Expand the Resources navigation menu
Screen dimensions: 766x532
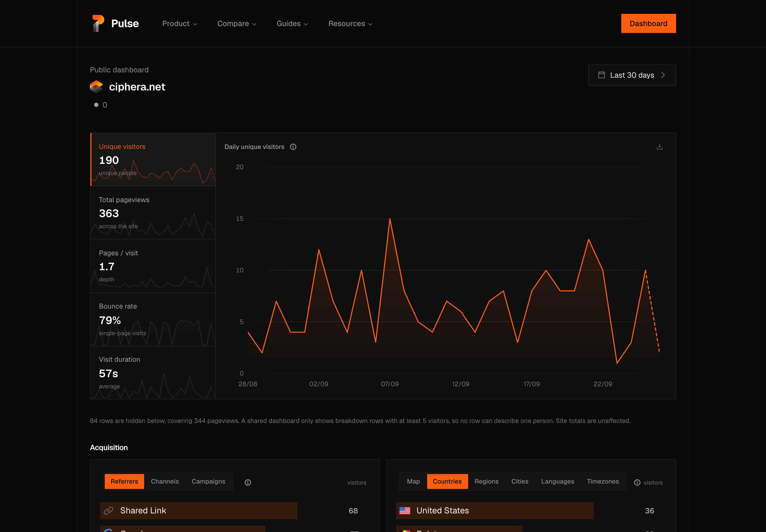pos(350,24)
